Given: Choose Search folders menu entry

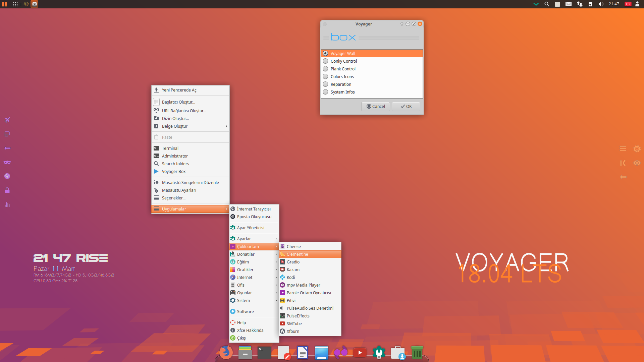Looking at the screenshot, I should click(191, 164).
